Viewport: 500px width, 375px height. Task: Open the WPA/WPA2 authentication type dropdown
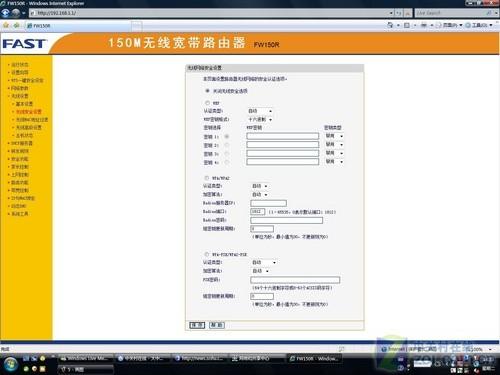(x=260, y=186)
